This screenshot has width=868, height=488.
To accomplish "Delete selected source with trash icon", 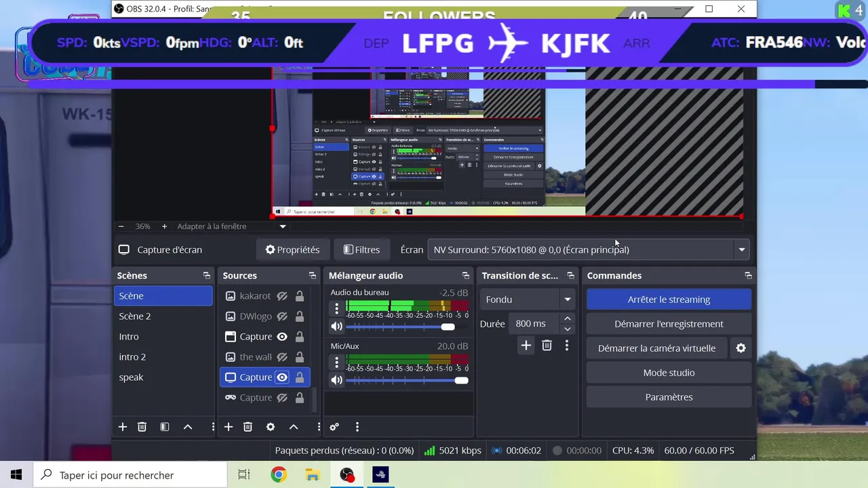I will (248, 427).
